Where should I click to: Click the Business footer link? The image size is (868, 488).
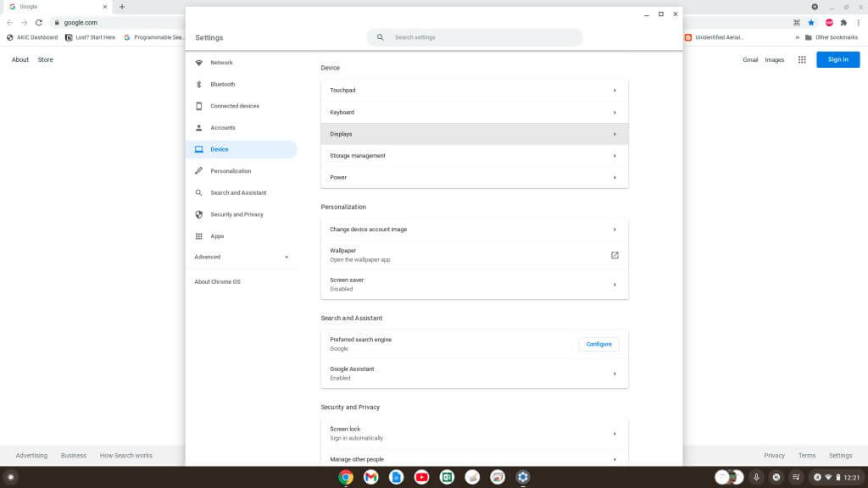(74, 455)
